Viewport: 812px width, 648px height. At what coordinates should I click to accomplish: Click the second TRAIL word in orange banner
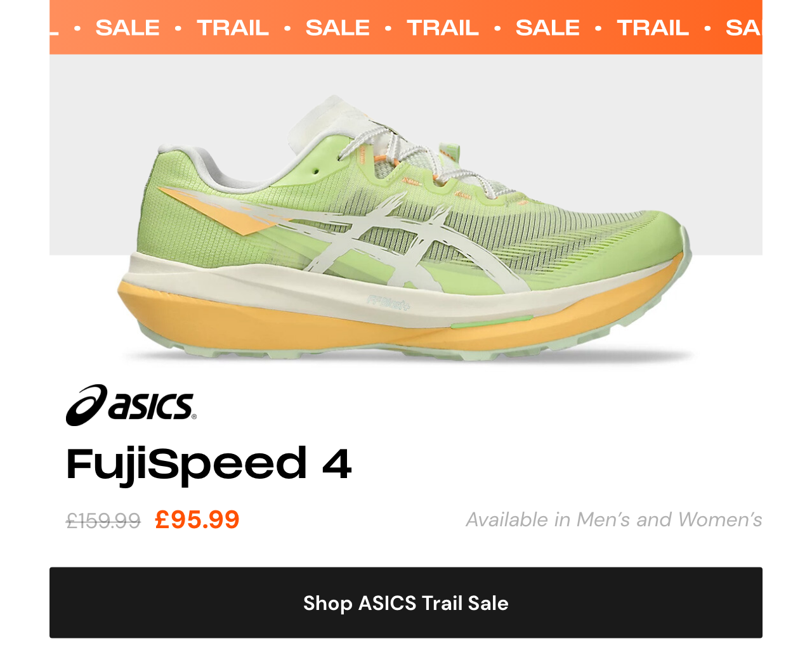point(443,28)
